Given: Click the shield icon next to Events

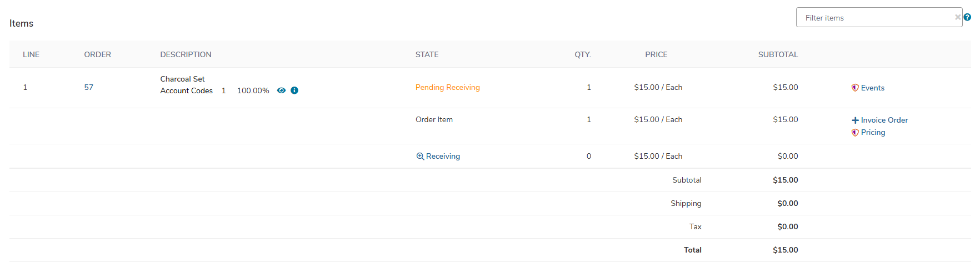Looking at the screenshot, I should pyautogui.click(x=855, y=88).
